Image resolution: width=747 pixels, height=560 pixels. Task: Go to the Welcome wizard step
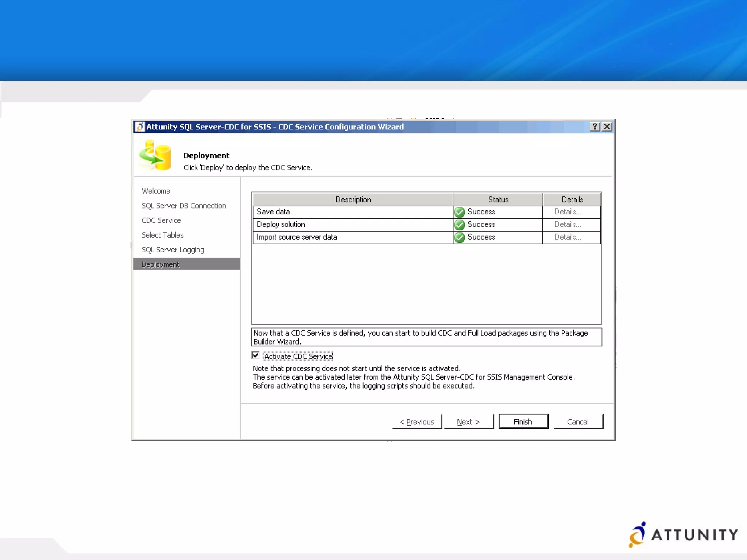(x=156, y=191)
